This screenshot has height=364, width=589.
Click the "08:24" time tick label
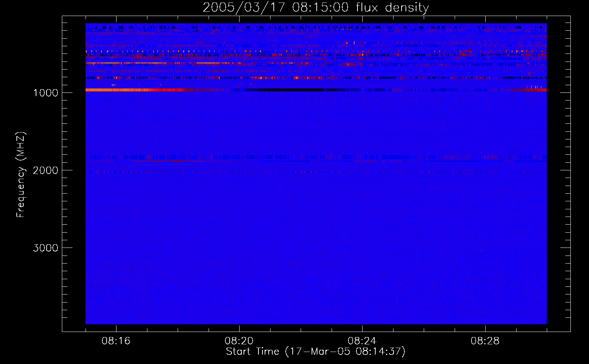click(362, 341)
